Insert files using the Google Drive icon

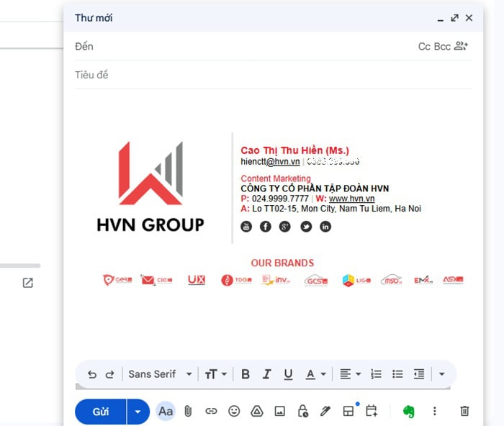point(256,412)
